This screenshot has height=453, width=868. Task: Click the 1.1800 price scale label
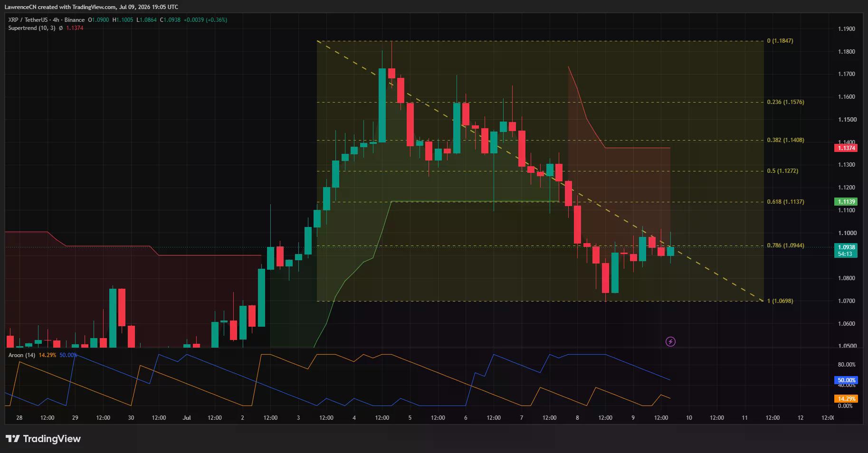[846, 52]
